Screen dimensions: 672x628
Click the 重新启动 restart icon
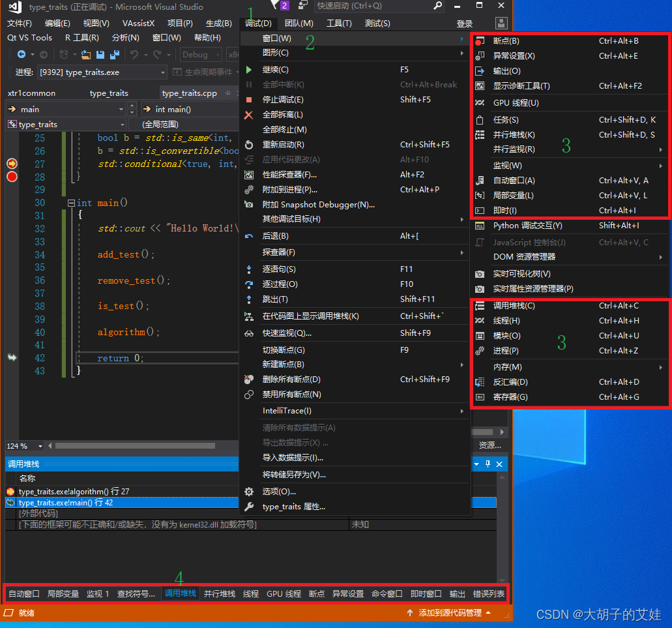pyautogui.click(x=248, y=145)
